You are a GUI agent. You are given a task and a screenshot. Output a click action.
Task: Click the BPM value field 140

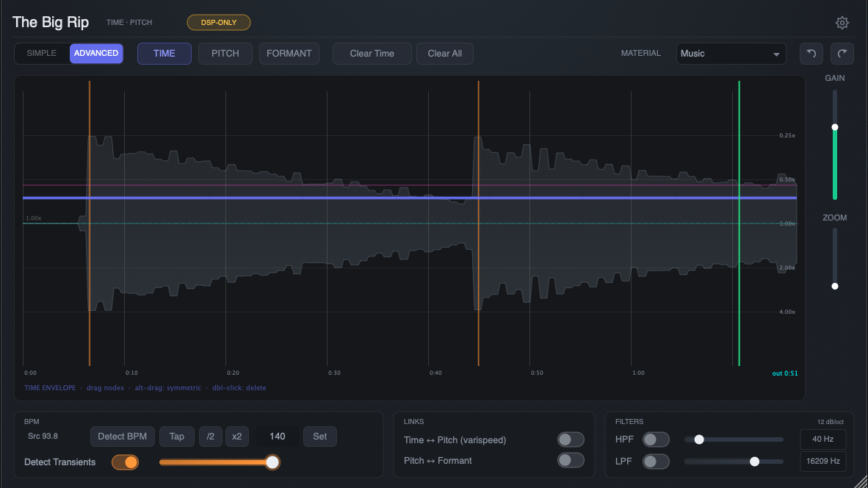(278, 437)
